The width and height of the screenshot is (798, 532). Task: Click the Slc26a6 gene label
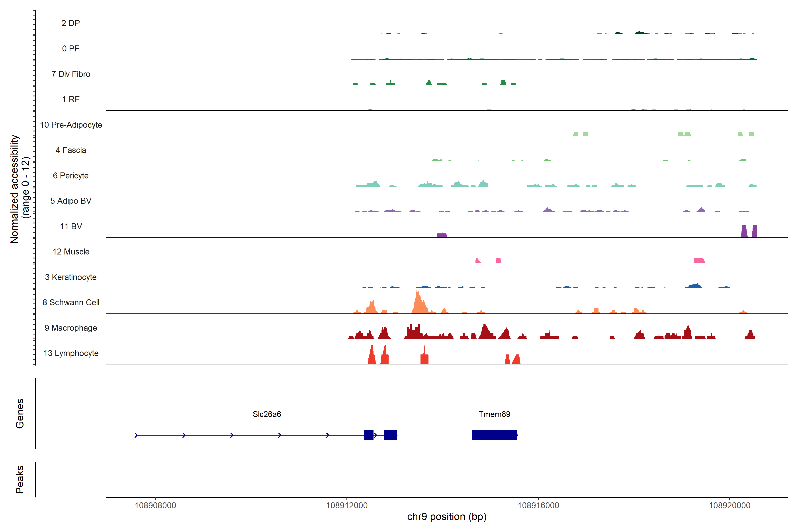(267, 414)
